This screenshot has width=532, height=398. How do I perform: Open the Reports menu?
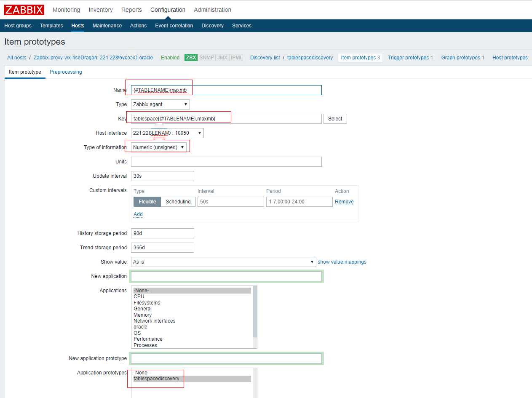131,10
